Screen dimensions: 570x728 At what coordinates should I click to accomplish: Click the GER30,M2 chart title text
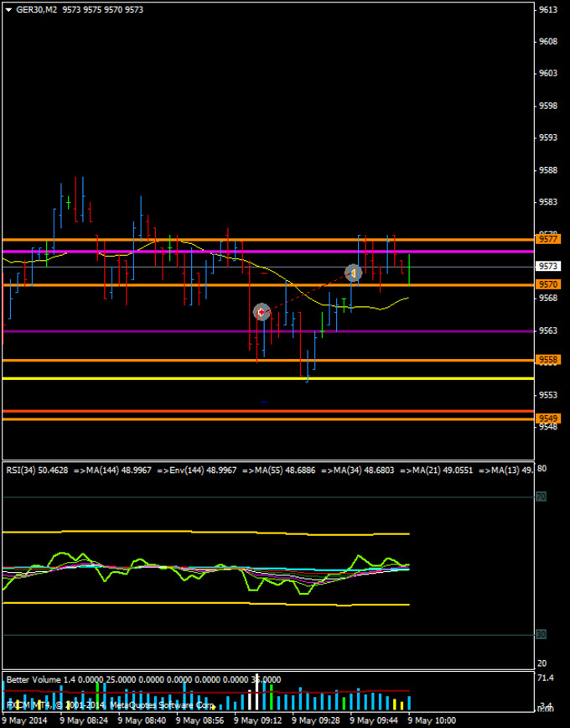tap(37, 9)
